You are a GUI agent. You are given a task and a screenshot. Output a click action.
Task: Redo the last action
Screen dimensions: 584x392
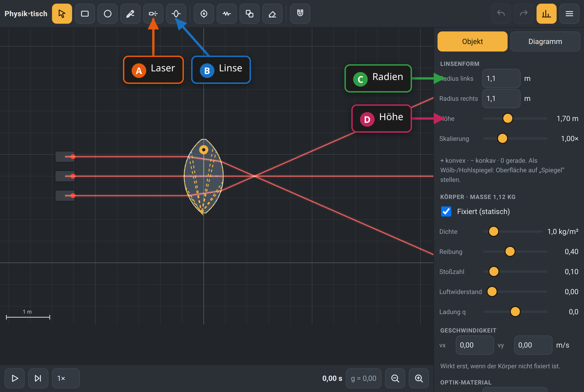pos(524,14)
